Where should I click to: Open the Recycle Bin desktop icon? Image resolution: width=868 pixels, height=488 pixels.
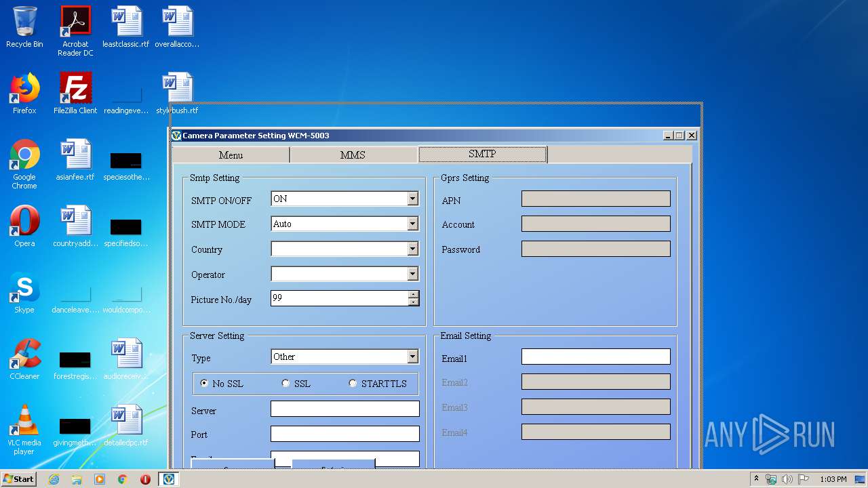[24, 27]
